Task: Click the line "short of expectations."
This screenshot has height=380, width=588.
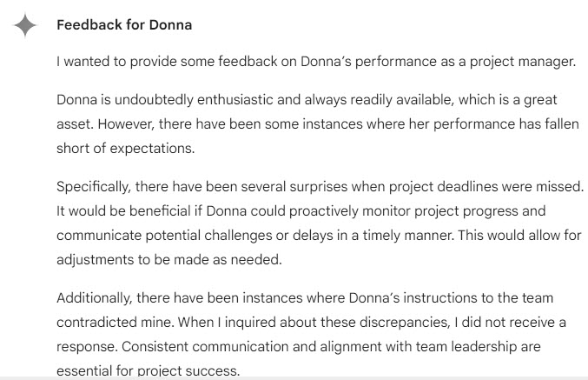Action: point(125,148)
